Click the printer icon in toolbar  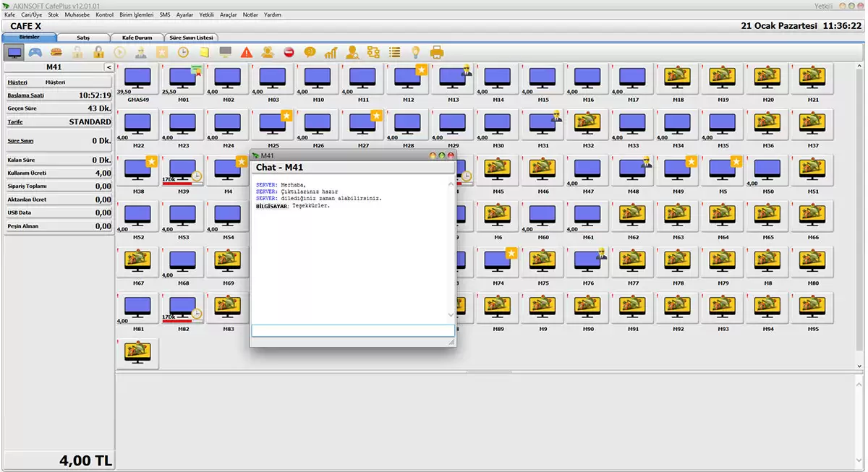pos(437,52)
